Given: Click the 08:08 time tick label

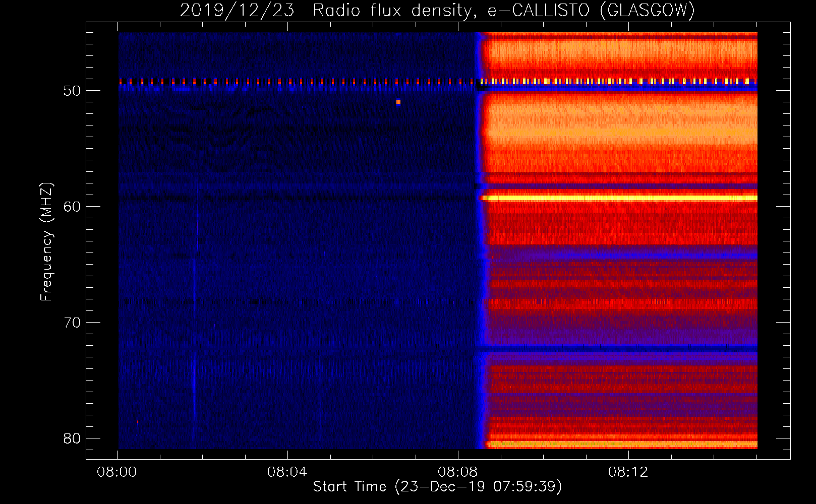Looking at the screenshot, I should 458,472.
